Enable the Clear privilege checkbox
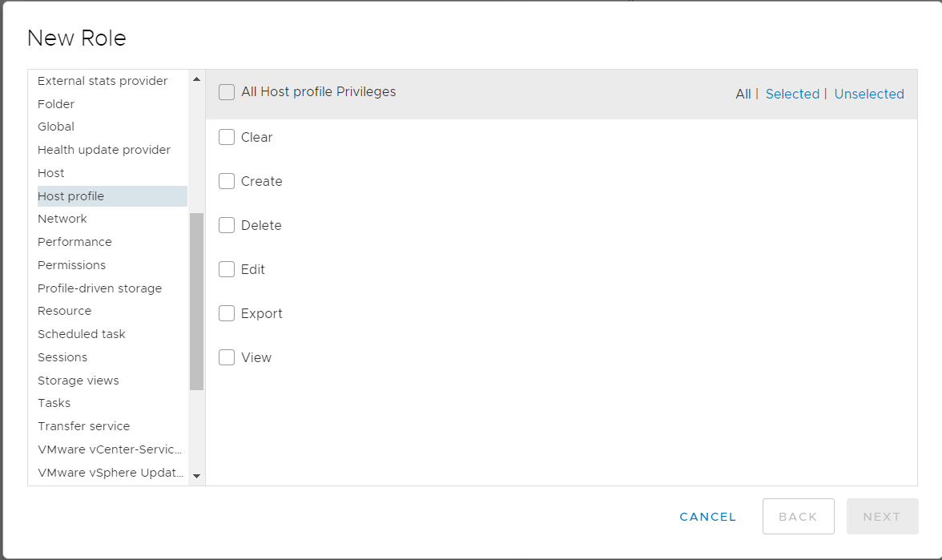This screenshot has height=560, width=942. coord(227,138)
